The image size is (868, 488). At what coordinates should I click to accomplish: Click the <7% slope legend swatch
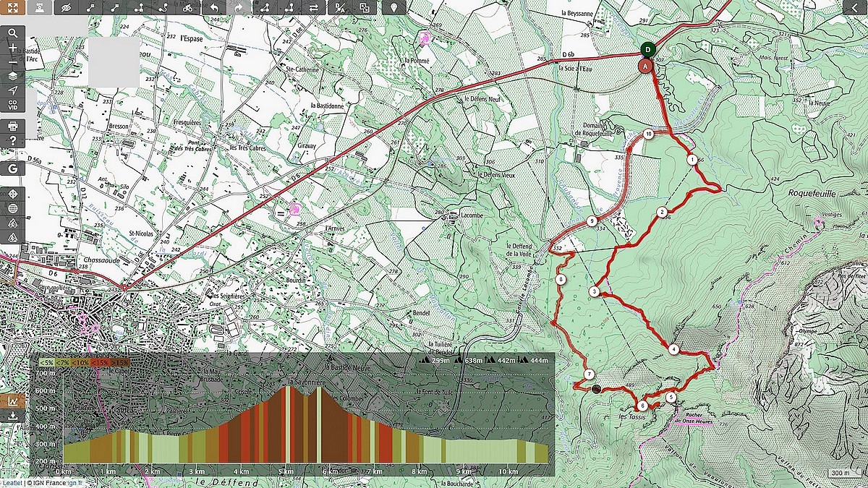(63, 362)
